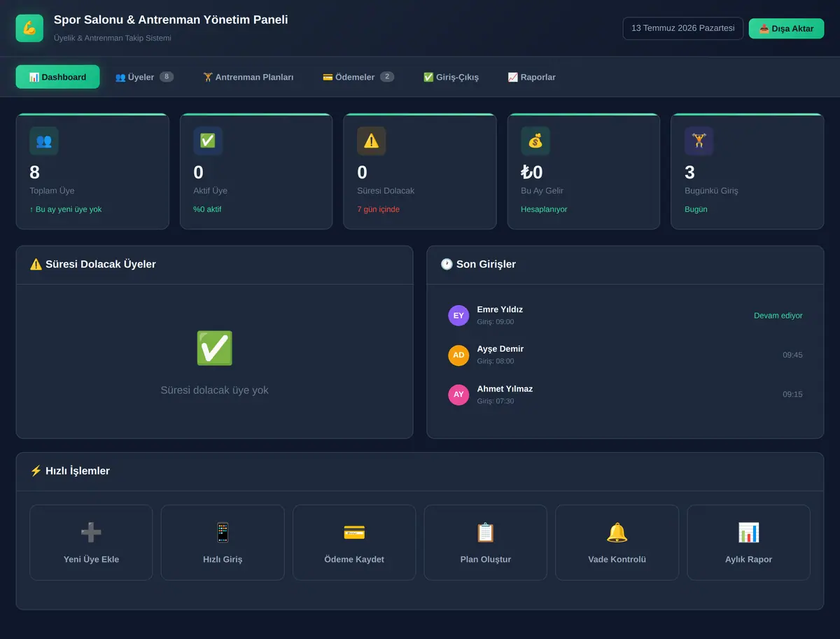Click the "Bu ay yeni üye yok" text
This screenshot has width=840, height=639.
[x=65, y=209]
